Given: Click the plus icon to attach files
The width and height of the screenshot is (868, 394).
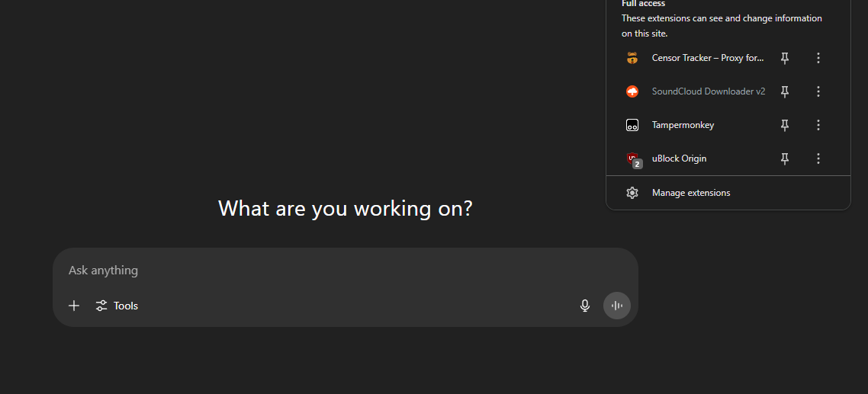Looking at the screenshot, I should point(74,306).
